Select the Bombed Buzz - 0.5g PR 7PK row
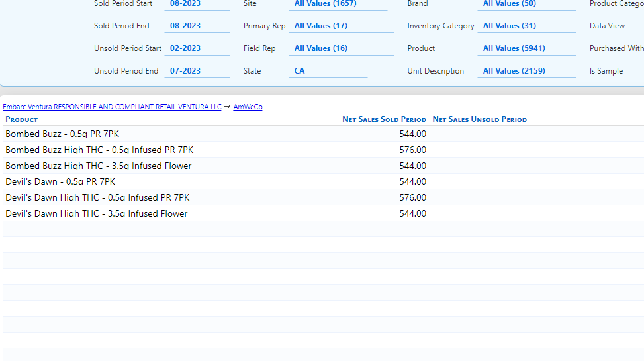The image size is (644, 361). [x=62, y=134]
